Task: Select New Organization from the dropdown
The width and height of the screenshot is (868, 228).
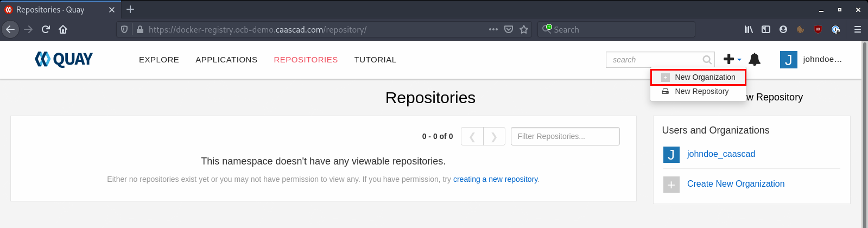Action: click(x=698, y=77)
